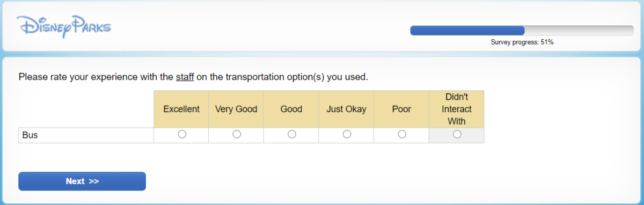
Task: Click the Good column header
Action: [x=291, y=109]
